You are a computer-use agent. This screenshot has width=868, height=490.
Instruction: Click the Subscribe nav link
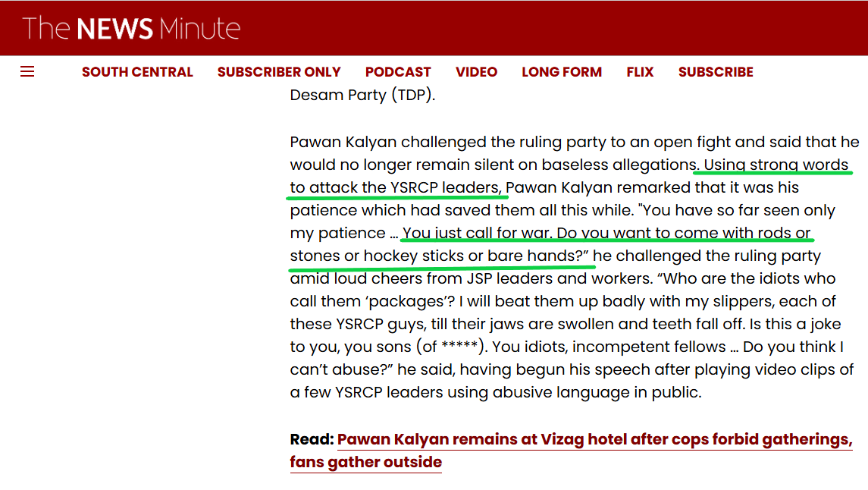click(716, 72)
